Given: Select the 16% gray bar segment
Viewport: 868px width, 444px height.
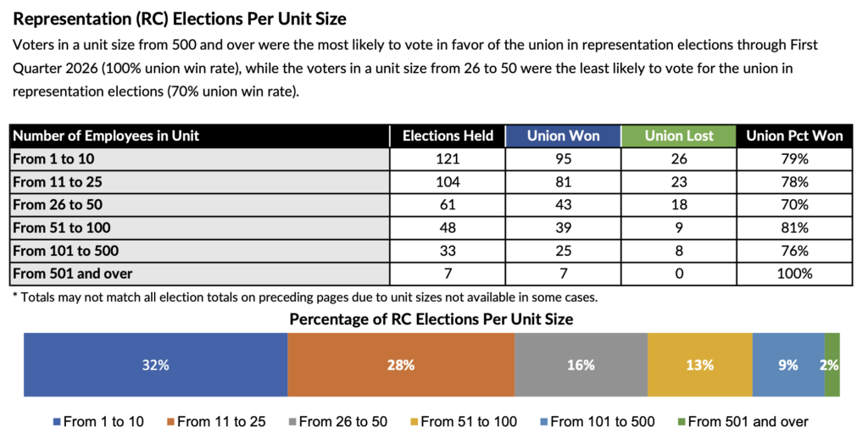Looking at the screenshot, I should pos(581,365).
